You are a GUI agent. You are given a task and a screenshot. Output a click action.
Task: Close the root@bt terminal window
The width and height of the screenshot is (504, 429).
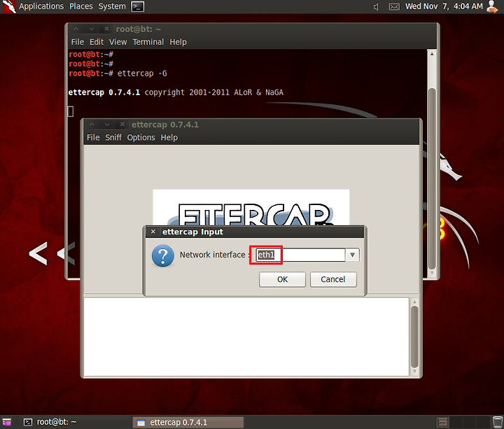106,29
